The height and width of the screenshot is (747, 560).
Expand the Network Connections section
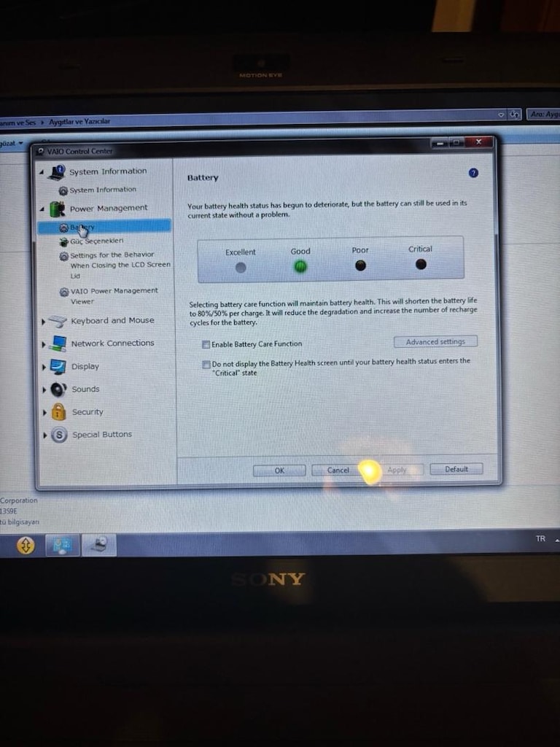pyautogui.click(x=44, y=344)
